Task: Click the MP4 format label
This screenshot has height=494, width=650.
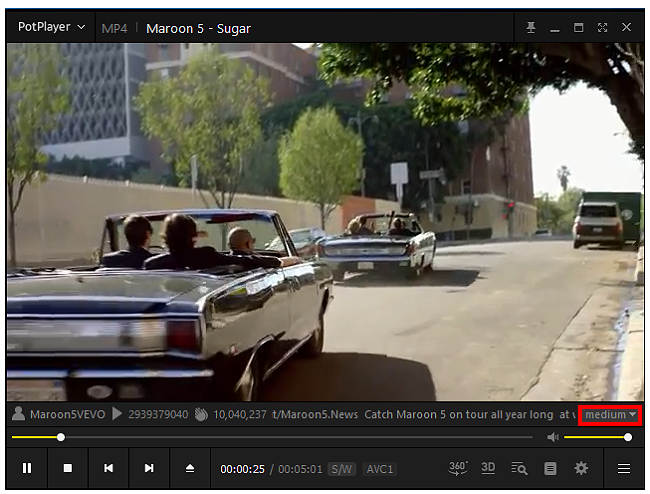Action: click(114, 29)
